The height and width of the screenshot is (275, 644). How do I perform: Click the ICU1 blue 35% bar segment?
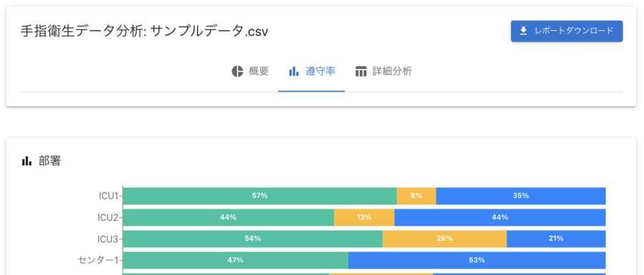tap(520, 196)
